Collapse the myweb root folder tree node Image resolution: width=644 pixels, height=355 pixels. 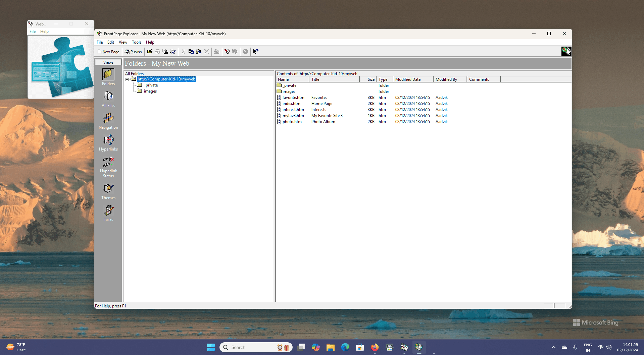(x=127, y=79)
